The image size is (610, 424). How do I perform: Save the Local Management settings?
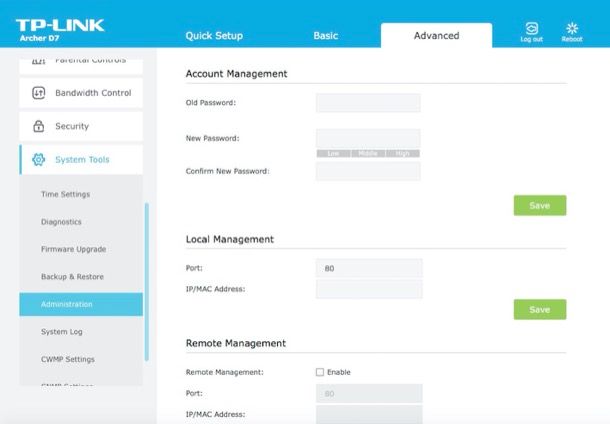point(540,310)
